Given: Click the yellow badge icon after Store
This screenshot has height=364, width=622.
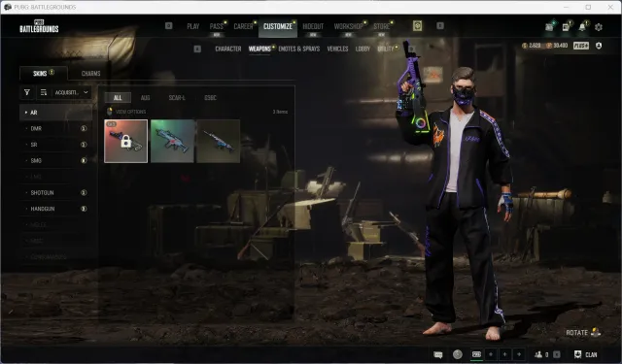Looking at the screenshot, I should point(417,26).
